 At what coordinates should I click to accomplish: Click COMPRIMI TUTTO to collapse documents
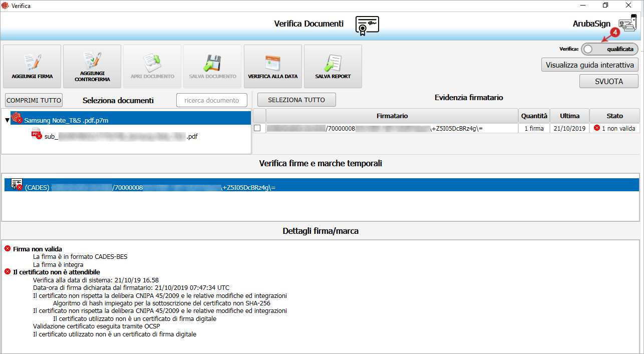[x=34, y=100]
